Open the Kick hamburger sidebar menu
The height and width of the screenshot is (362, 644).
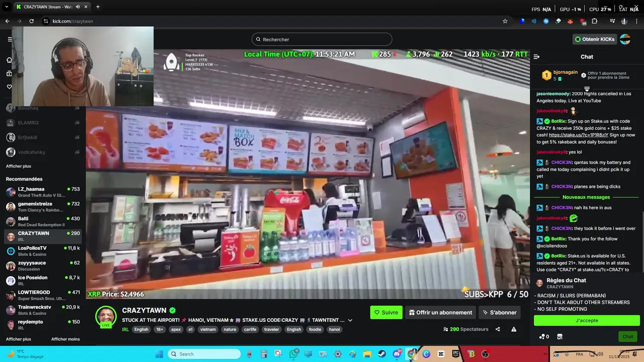(9, 39)
